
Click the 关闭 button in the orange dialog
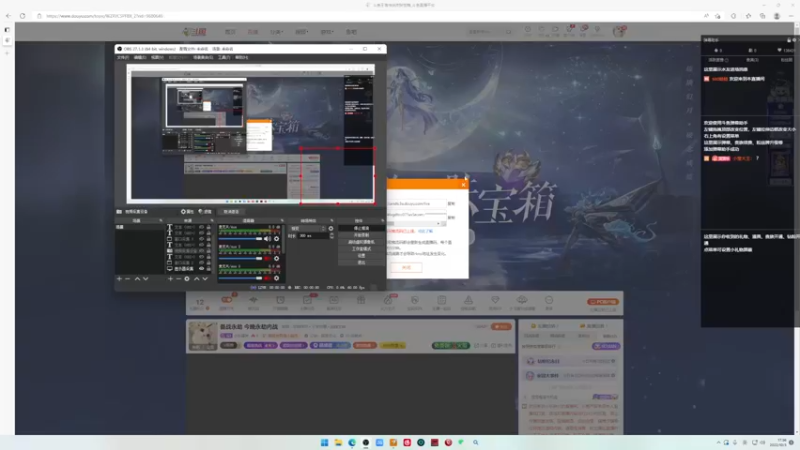point(406,267)
